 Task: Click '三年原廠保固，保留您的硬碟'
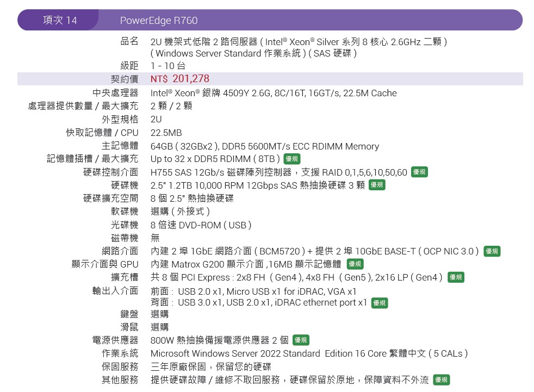pyautogui.click(x=211, y=367)
